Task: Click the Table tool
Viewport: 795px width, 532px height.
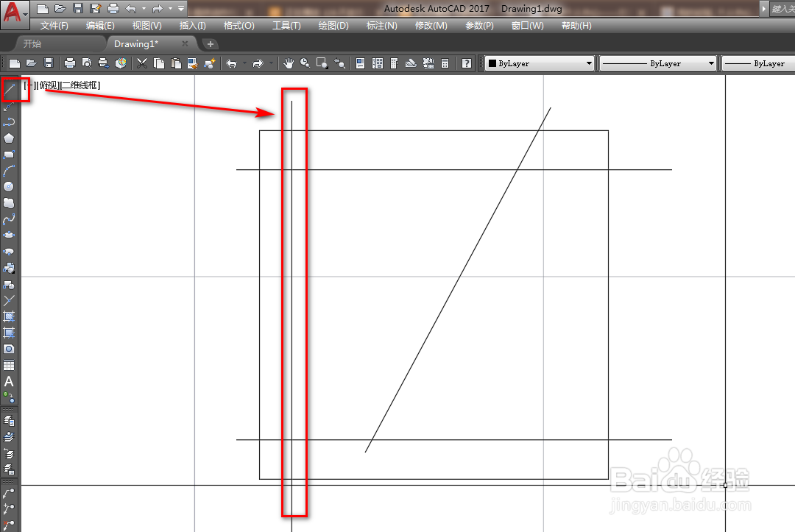Action: (x=9, y=365)
